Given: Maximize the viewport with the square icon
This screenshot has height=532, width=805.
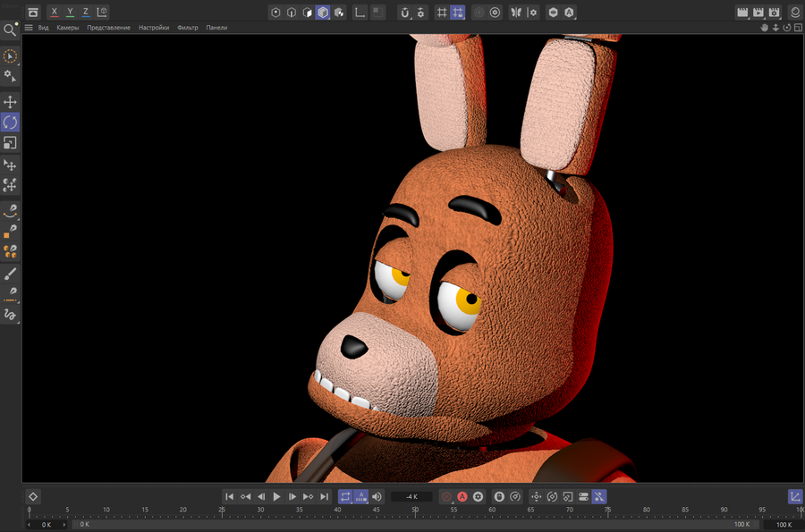Looking at the screenshot, I should tap(799, 28).
